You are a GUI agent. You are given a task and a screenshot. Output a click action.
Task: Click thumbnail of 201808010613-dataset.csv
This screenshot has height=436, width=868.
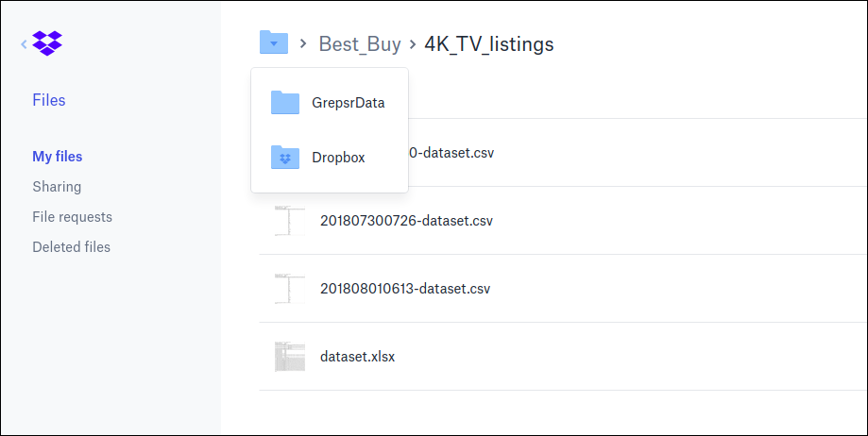(290, 289)
